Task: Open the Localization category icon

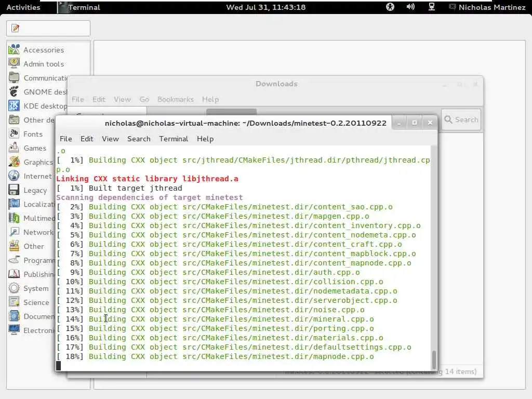Action: 14,204
